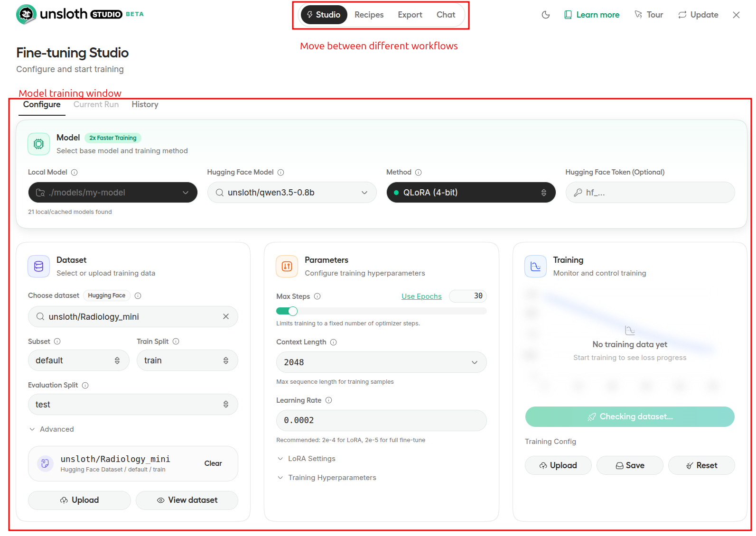The width and height of the screenshot is (756, 536).
Task: Click the Max Steps value field
Action: pos(468,296)
